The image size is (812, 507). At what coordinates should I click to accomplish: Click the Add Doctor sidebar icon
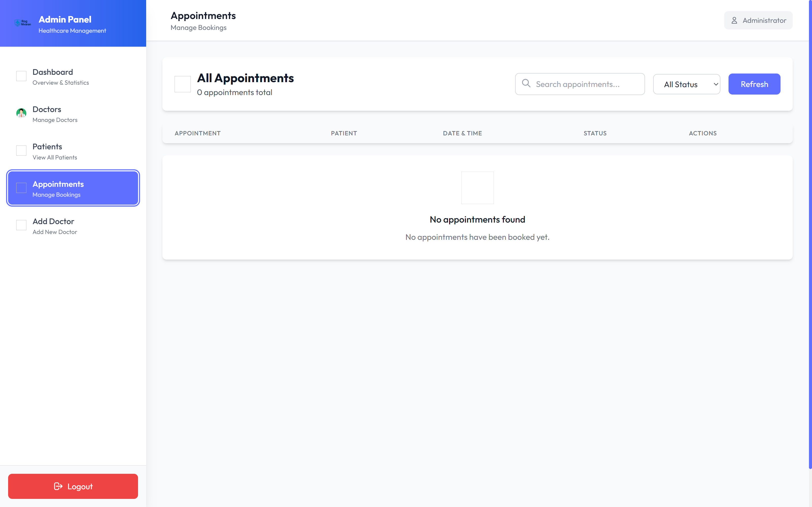pos(21,225)
